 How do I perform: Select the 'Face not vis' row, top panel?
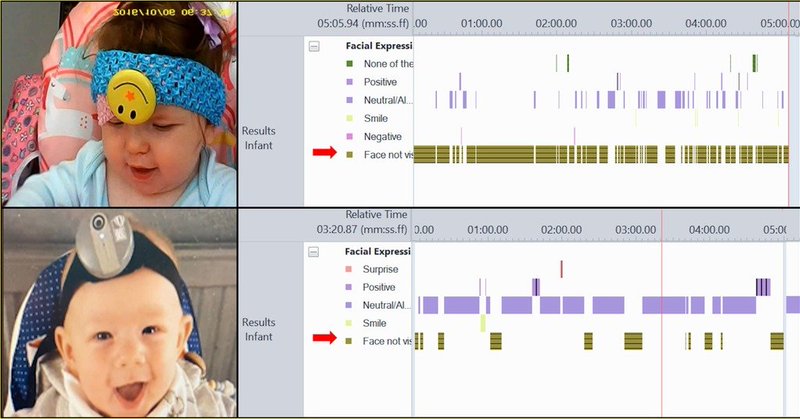(x=388, y=155)
